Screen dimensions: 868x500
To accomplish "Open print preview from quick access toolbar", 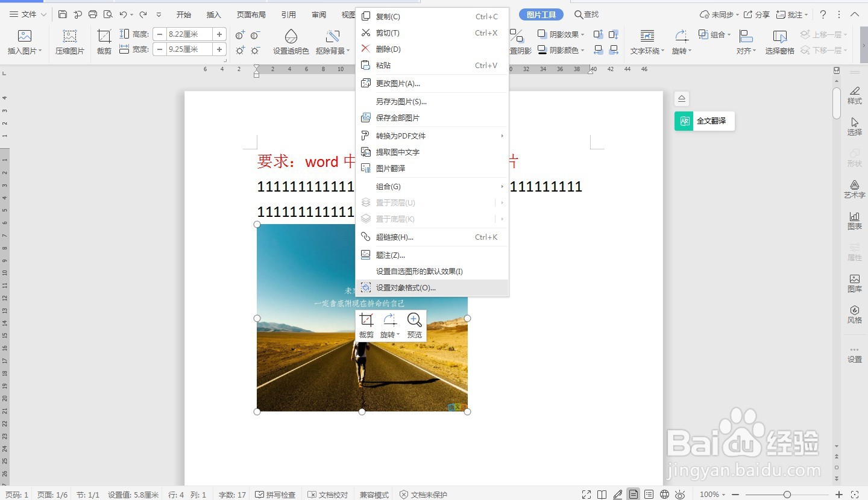I will click(x=108, y=14).
